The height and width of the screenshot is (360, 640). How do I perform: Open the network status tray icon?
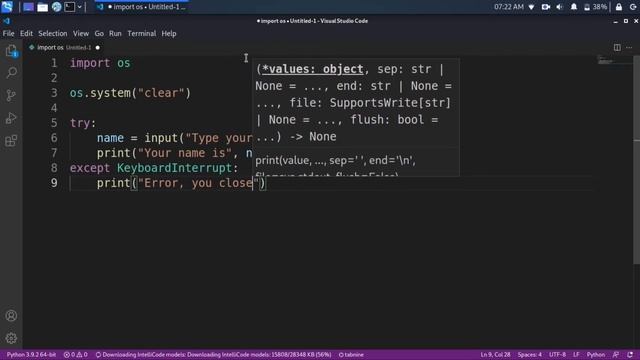tap(531, 7)
